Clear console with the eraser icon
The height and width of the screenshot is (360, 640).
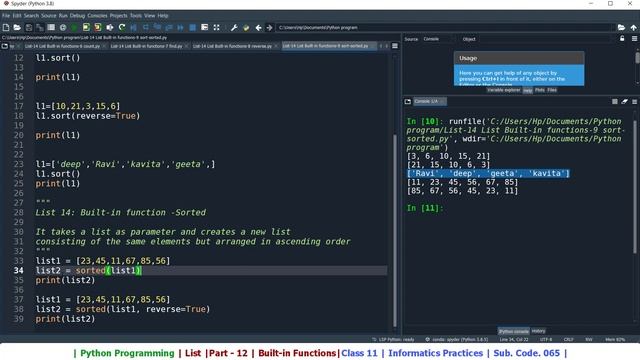point(624,101)
